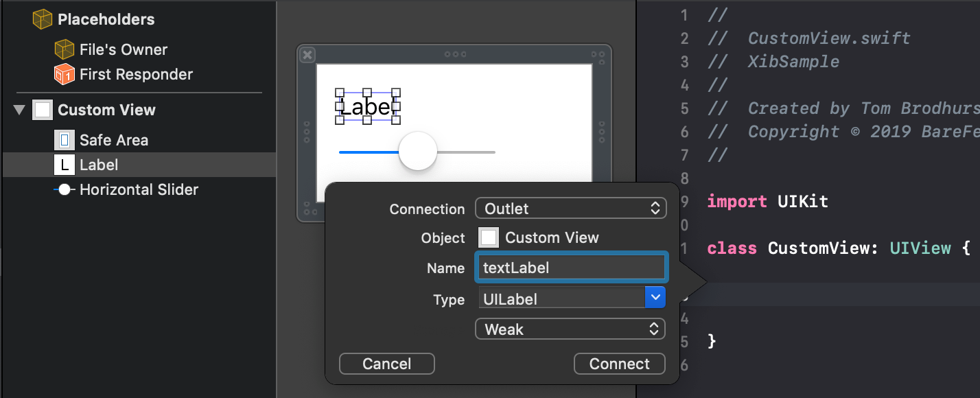Image resolution: width=980 pixels, height=398 pixels.
Task: Click the Custom View object checkbox in the popup
Action: point(489,237)
